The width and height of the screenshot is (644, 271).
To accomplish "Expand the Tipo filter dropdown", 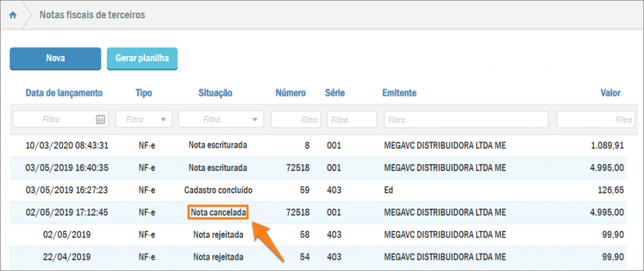I will coord(143,119).
